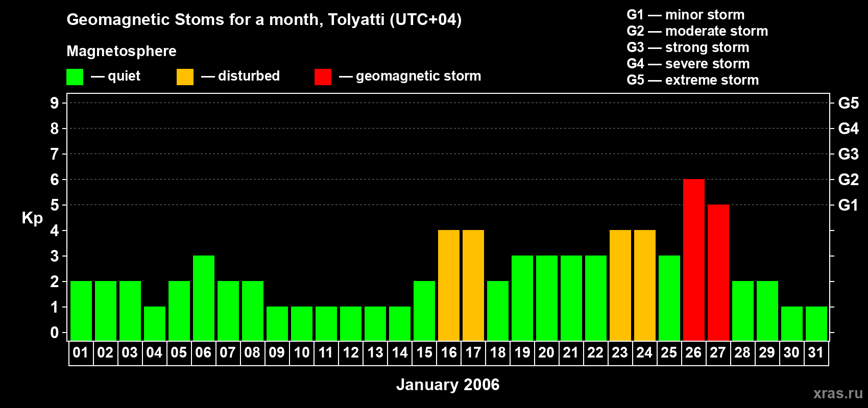Click the "— quiet" legend text
This screenshot has height=408, width=868.
point(116,76)
